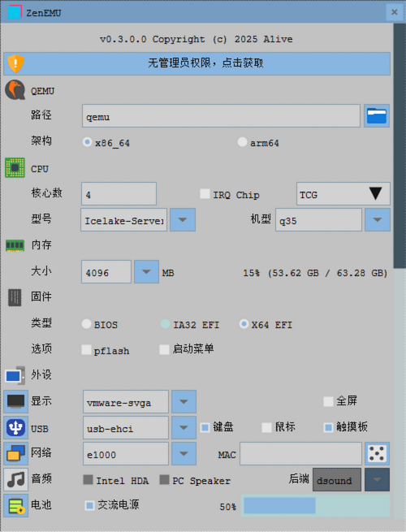Click the admin shield warning icon
406x532 pixels.
tap(15, 63)
